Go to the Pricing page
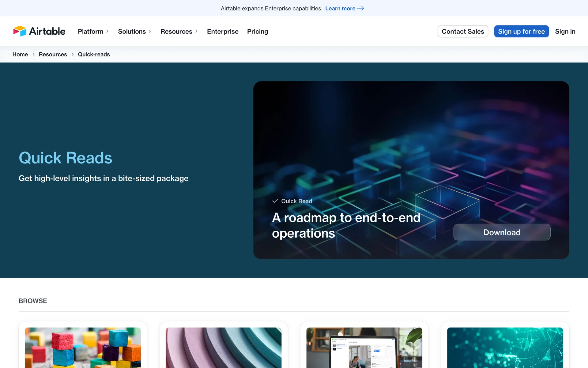 click(x=257, y=31)
